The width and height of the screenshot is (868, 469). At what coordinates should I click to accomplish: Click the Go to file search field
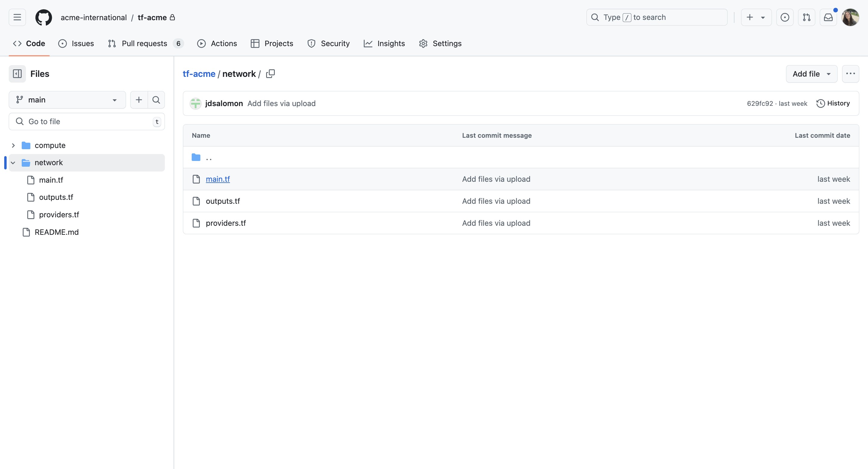pyautogui.click(x=86, y=122)
